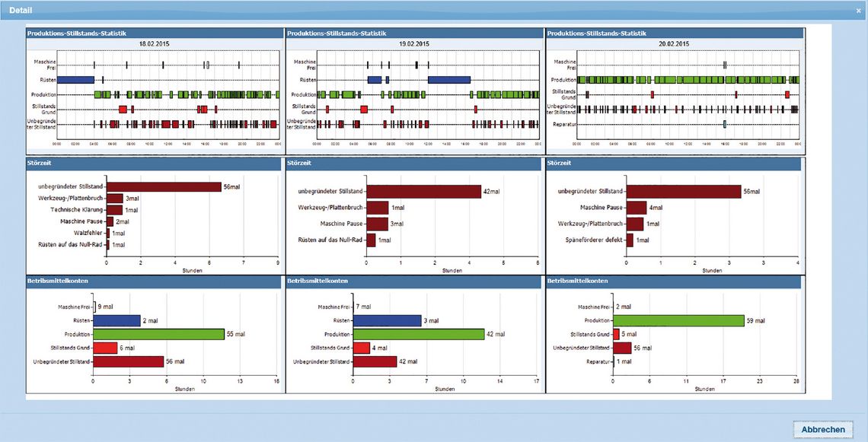
Task: Click the unbegründeter Stillstand bar labeled 42mal
Action: (424, 192)
